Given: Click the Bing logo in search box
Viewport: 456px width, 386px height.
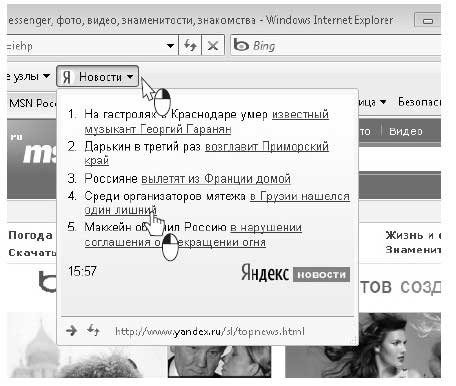Looking at the screenshot, I should click(x=241, y=45).
